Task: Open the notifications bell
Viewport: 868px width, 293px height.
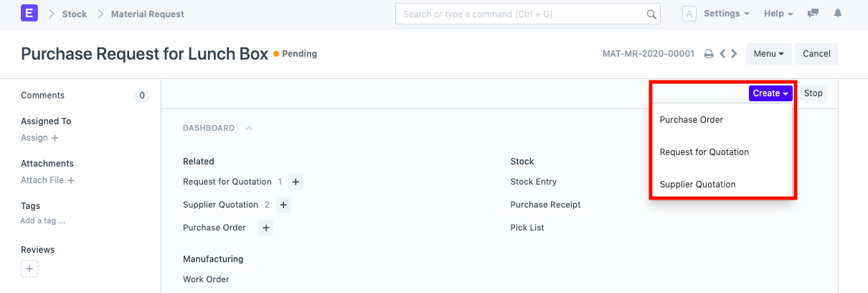Action: pyautogui.click(x=837, y=14)
